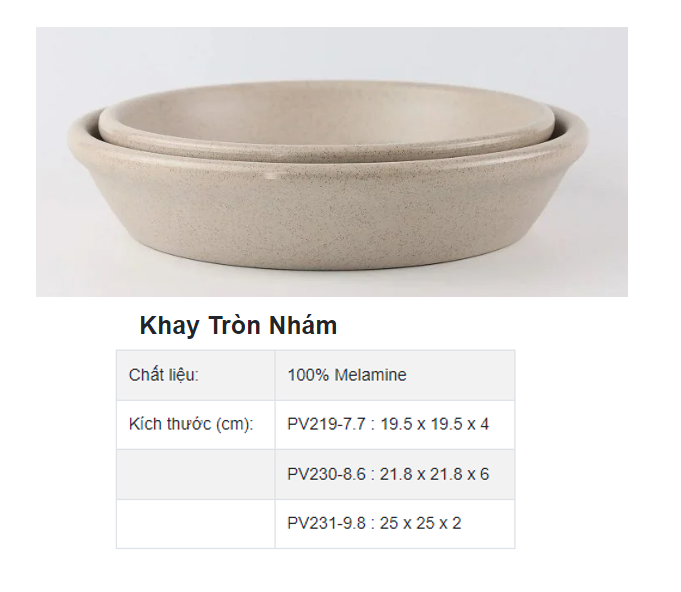Image resolution: width=681 pixels, height=592 pixels.
Task: Click the empty cell beside PV231-9.8
Action: tap(195, 524)
